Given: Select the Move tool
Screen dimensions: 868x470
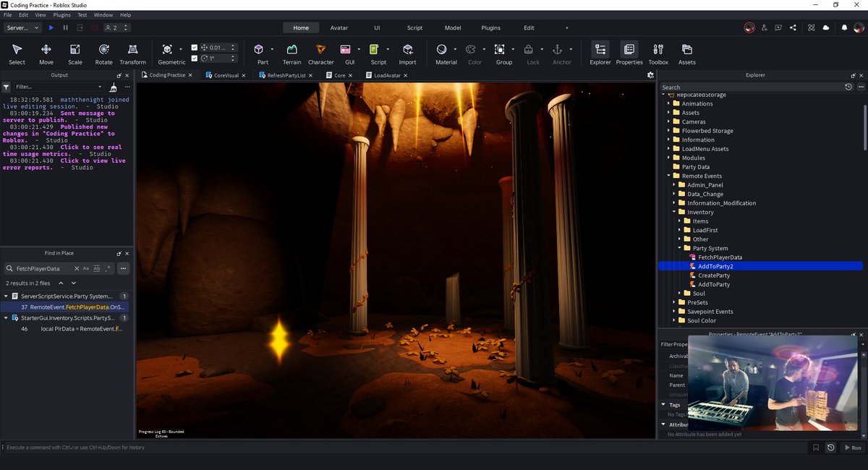Looking at the screenshot, I should tap(46, 54).
